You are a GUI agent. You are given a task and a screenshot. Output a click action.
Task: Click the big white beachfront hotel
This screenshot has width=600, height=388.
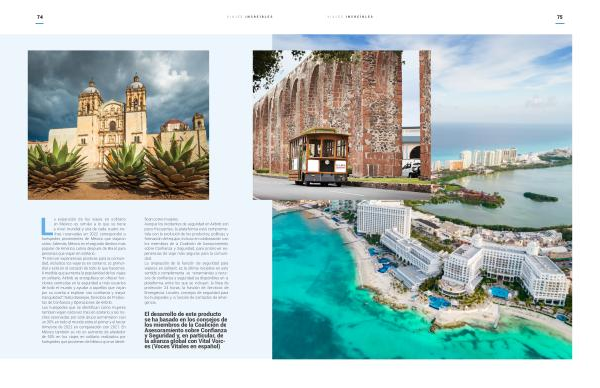click(x=505, y=270)
